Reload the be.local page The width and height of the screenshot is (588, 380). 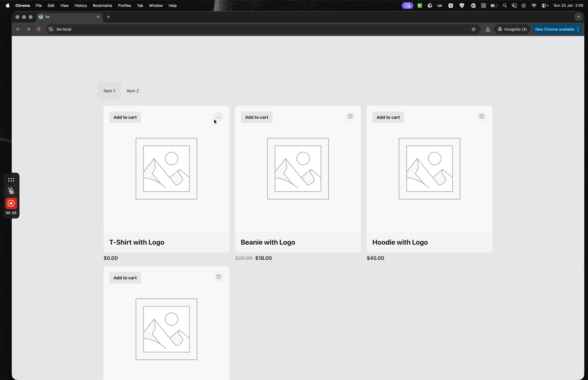pos(38,29)
